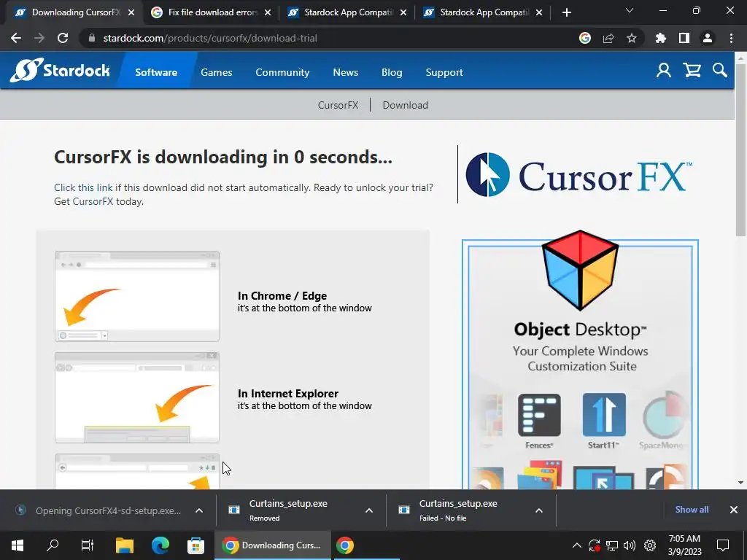Close the downloads bar
This screenshot has width=747, height=560.
click(x=734, y=510)
